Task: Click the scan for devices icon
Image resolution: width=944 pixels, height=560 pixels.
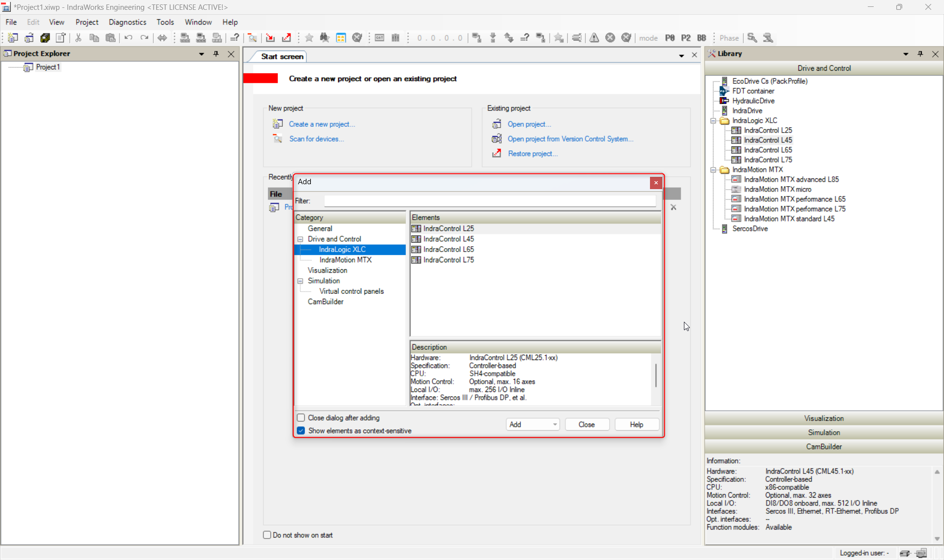Action: [278, 139]
